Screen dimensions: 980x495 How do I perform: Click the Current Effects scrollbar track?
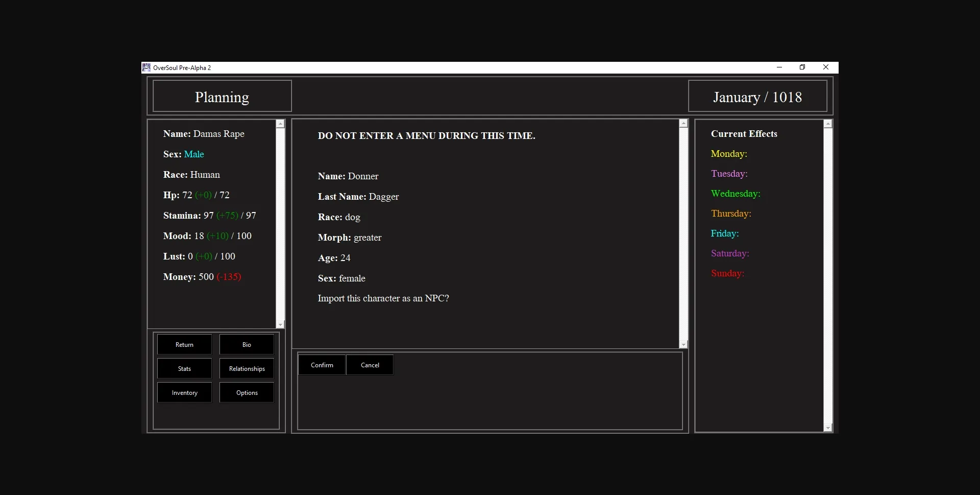(x=828, y=276)
